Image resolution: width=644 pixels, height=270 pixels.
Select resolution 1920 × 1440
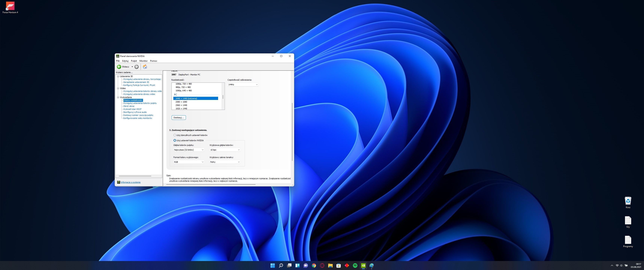click(x=181, y=108)
